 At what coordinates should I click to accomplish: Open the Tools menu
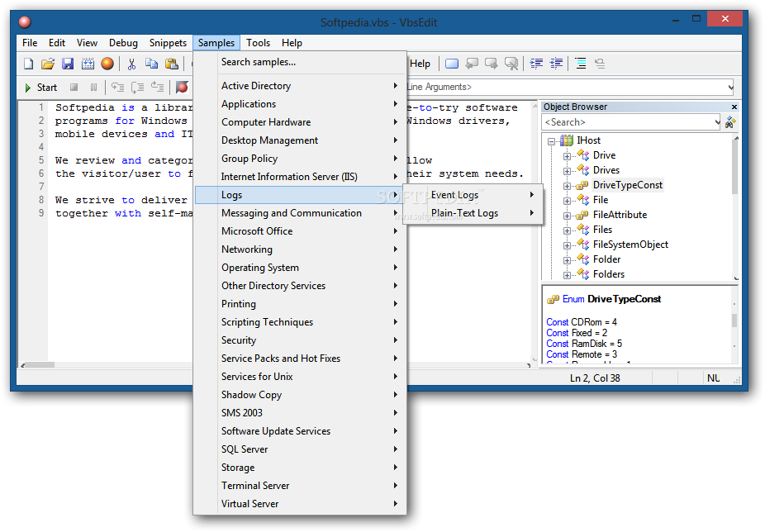pyautogui.click(x=258, y=42)
